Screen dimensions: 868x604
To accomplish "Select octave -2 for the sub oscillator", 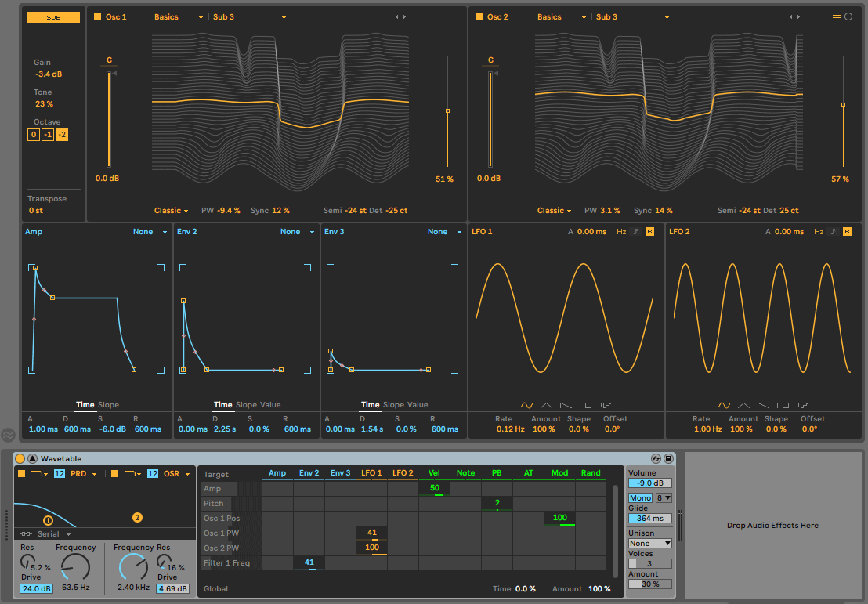I will tap(61, 134).
